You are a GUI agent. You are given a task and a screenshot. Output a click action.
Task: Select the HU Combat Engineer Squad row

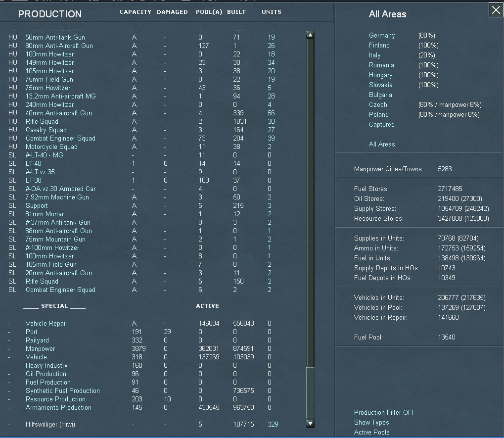(x=60, y=138)
